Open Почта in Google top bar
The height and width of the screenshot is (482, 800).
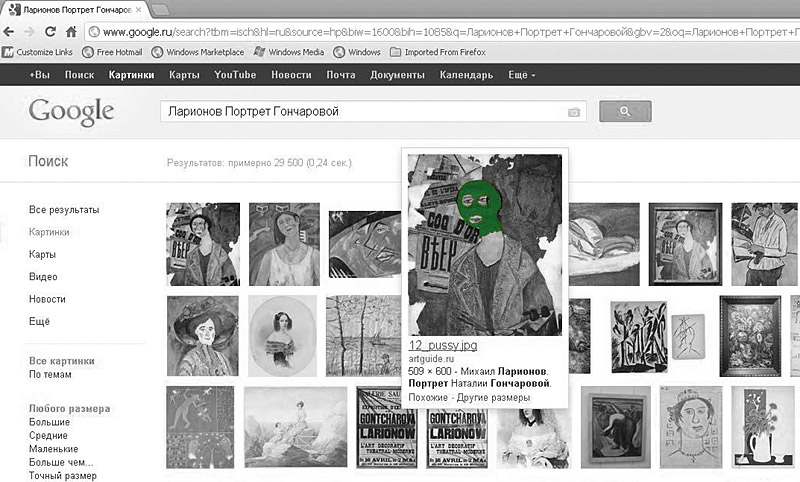pyautogui.click(x=341, y=75)
